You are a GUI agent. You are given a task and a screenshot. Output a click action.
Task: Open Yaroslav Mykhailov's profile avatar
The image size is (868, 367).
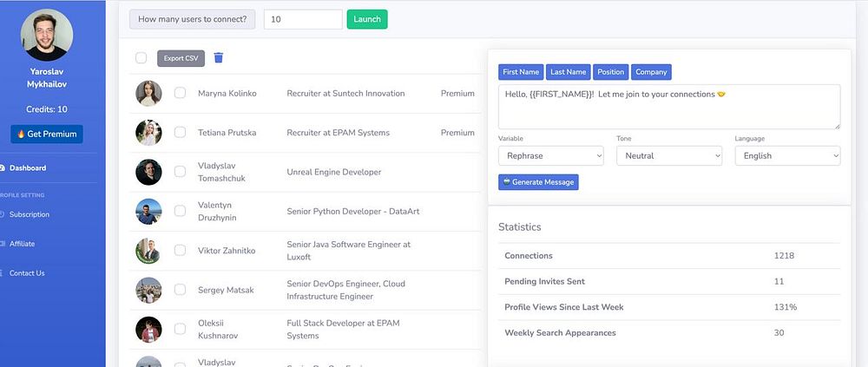[47, 35]
